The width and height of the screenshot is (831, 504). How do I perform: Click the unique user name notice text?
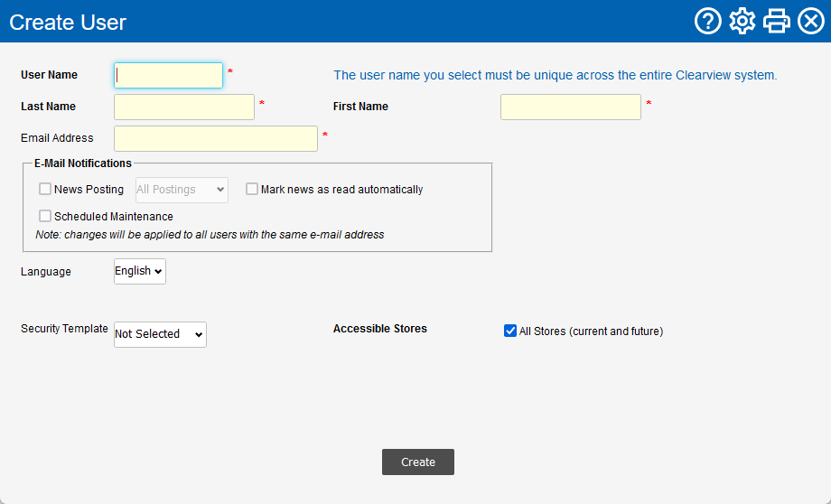[555, 75]
